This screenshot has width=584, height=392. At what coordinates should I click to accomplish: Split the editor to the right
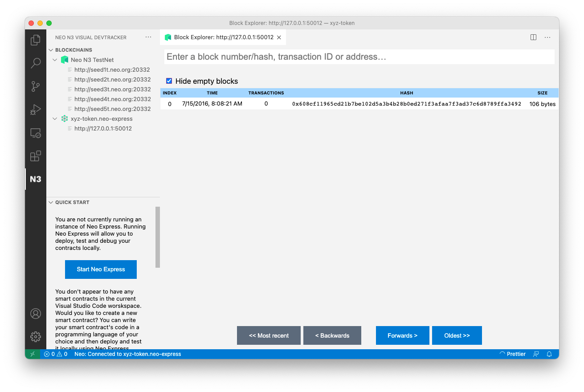pyautogui.click(x=533, y=37)
